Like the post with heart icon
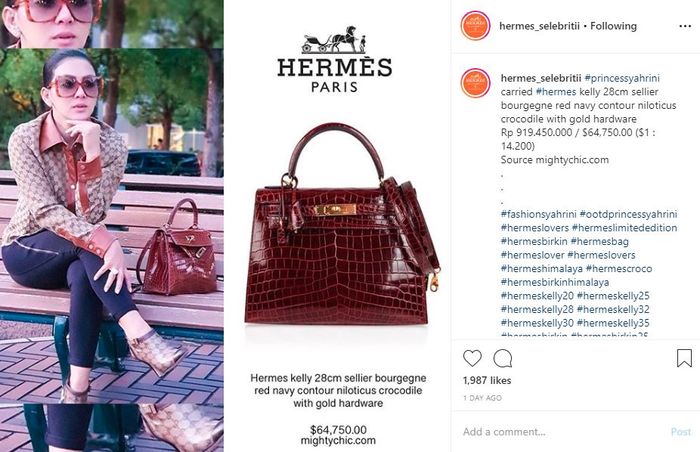 point(472,358)
